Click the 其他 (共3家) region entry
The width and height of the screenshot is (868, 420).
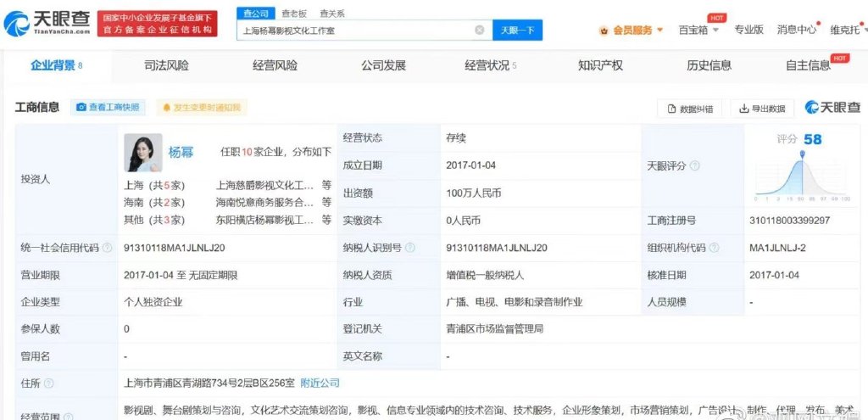(154, 220)
